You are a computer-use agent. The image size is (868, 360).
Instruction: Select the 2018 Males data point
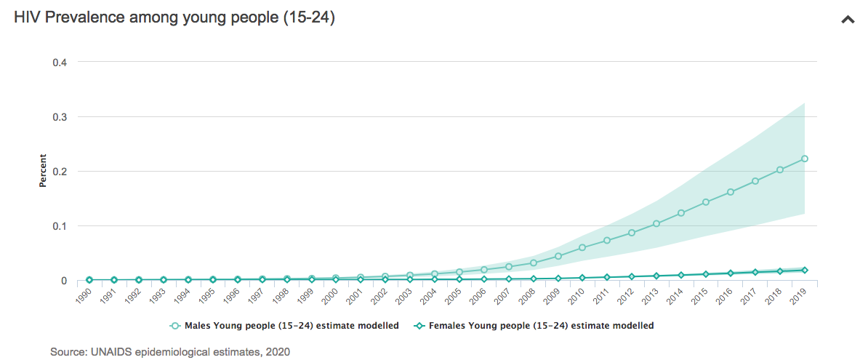coord(780,170)
